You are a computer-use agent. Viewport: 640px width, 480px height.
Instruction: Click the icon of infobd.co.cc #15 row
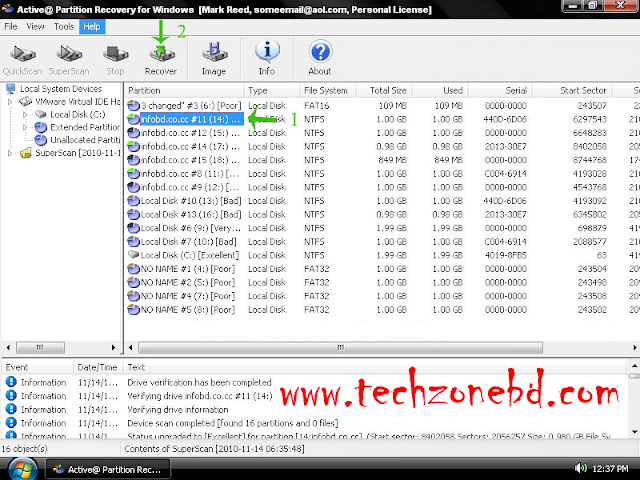(133, 160)
